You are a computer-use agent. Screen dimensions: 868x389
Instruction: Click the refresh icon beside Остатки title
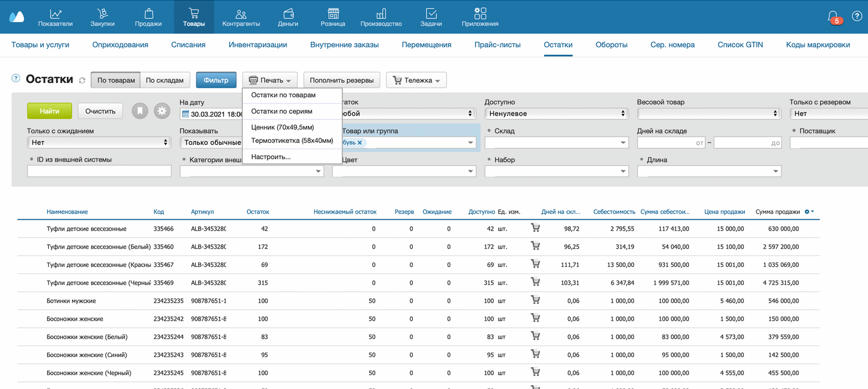click(x=82, y=80)
